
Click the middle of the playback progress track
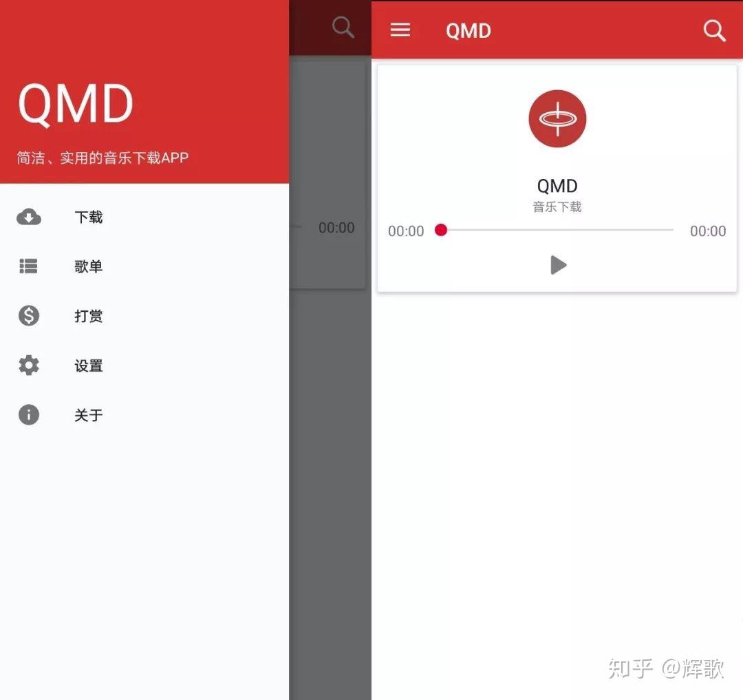point(557,230)
